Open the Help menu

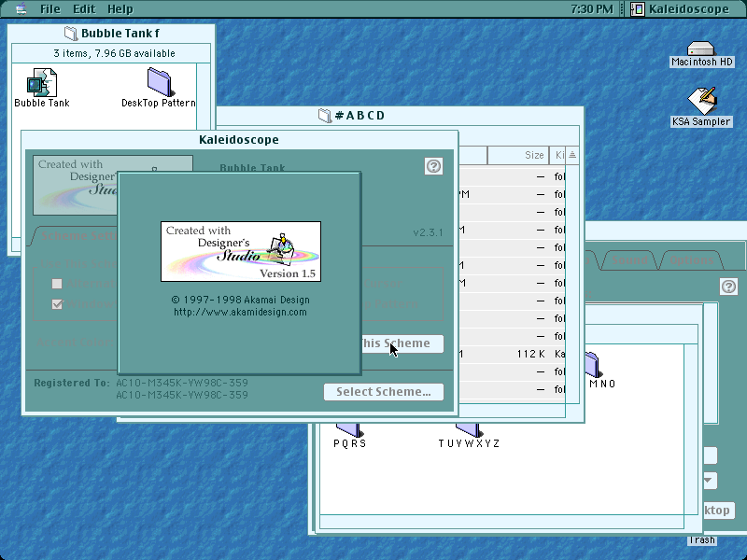120,9
